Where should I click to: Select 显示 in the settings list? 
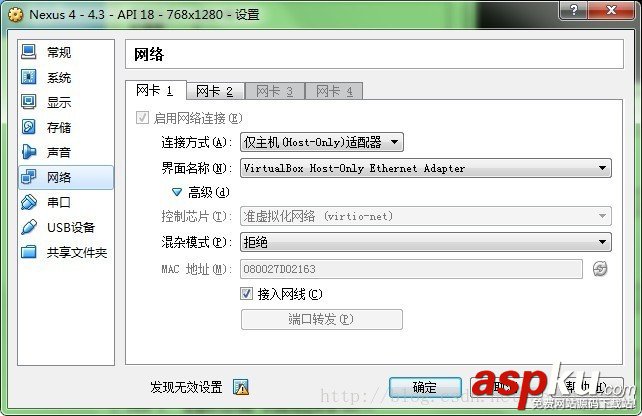66,102
